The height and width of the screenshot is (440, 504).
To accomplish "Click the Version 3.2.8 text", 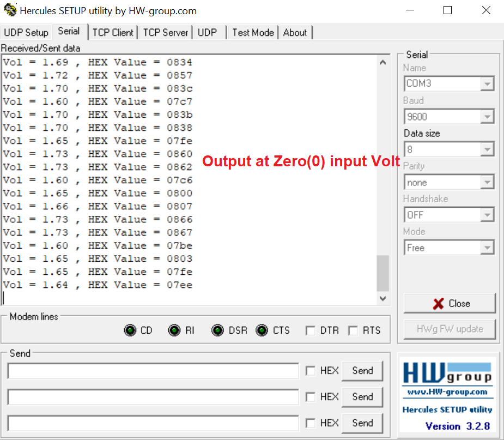I will click(x=458, y=426).
